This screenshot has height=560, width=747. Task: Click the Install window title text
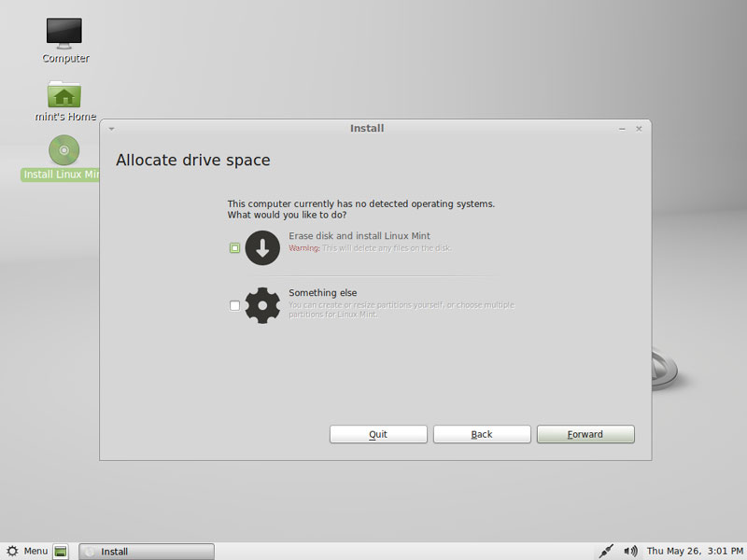[367, 128]
